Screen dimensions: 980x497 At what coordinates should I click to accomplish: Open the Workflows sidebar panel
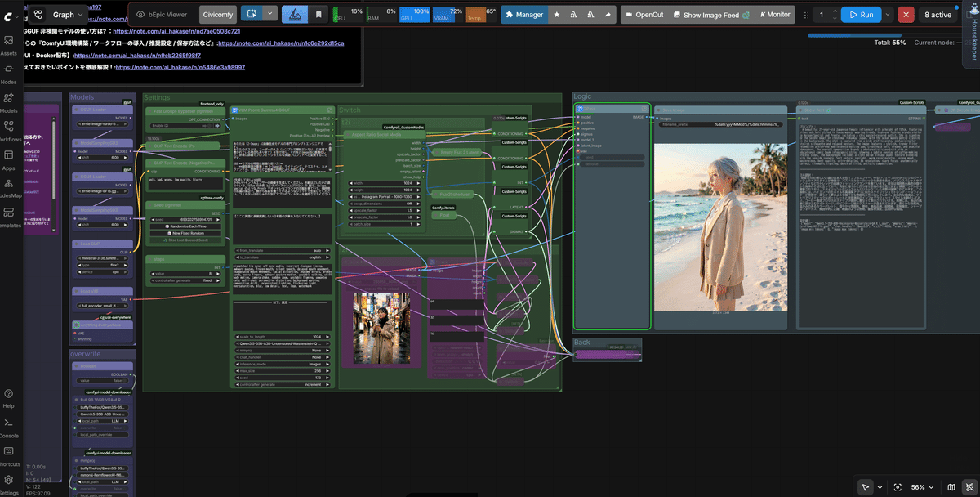[x=9, y=131]
